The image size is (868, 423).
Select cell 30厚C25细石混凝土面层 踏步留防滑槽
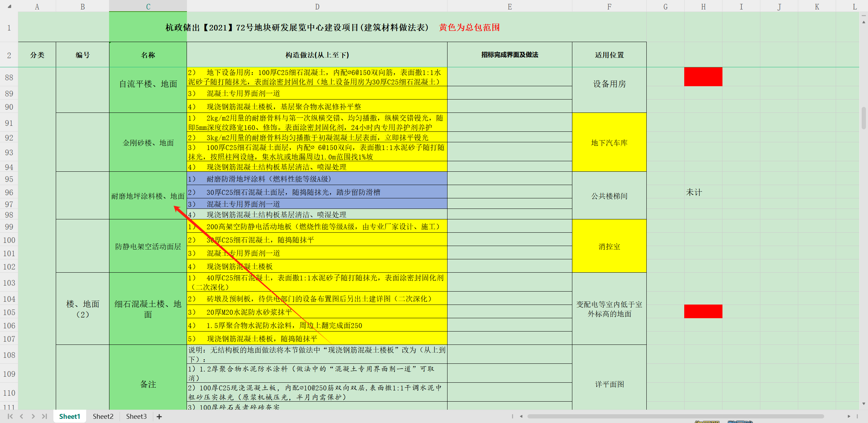pos(317,192)
